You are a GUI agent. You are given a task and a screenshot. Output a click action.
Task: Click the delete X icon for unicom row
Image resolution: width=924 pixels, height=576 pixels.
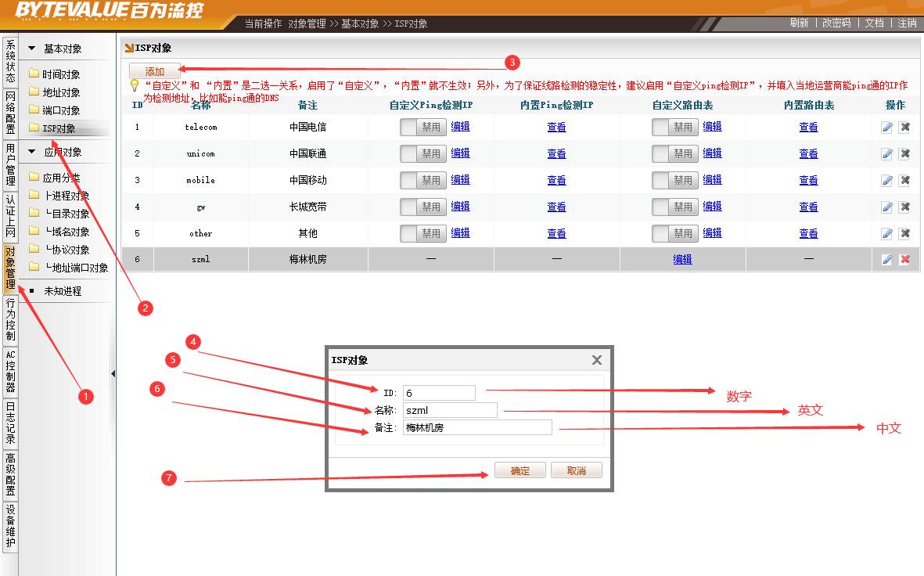[x=904, y=154]
